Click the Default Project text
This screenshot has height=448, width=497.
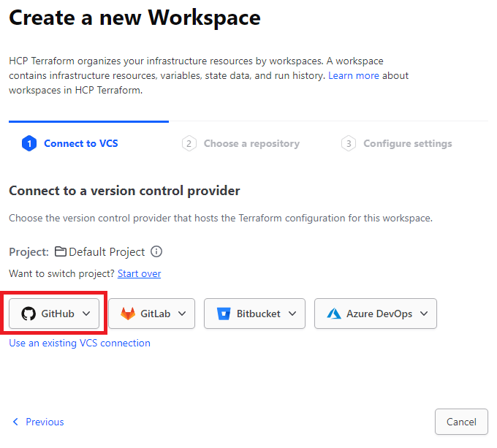click(107, 252)
